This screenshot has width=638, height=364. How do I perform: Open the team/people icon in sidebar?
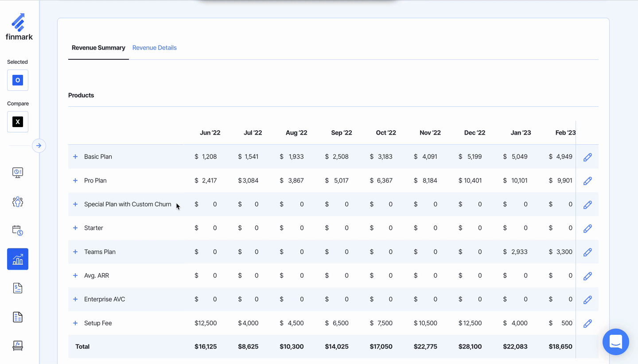coord(18,202)
